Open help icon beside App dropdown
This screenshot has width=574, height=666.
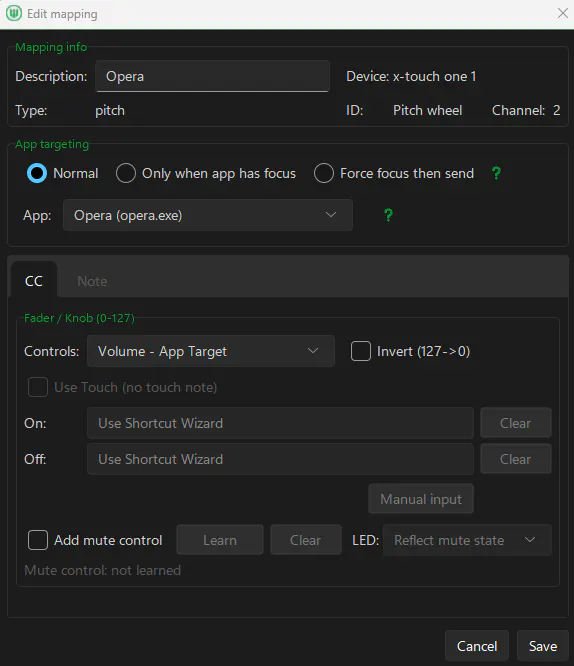click(x=388, y=215)
